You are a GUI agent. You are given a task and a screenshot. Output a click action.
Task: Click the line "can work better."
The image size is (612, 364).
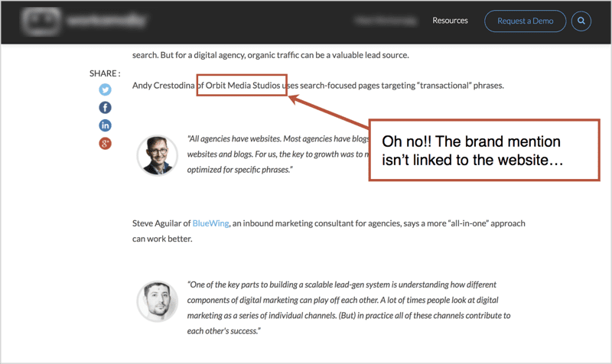click(162, 239)
